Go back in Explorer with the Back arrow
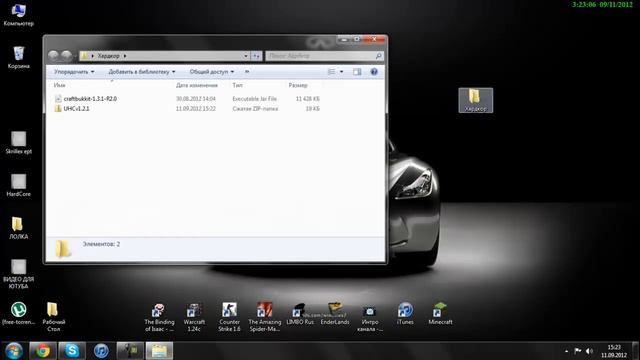This screenshot has width=640, height=360. click(53, 56)
